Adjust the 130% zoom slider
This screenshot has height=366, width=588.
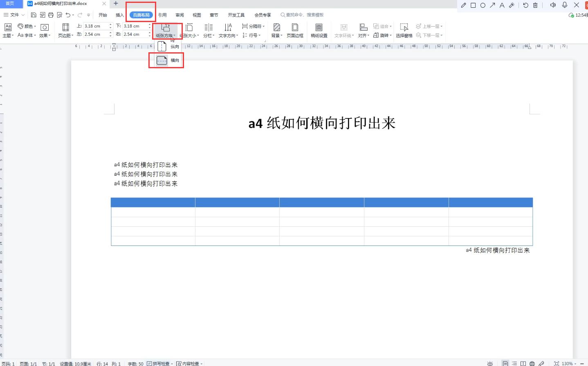pyautogui.click(x=567, y=363)
